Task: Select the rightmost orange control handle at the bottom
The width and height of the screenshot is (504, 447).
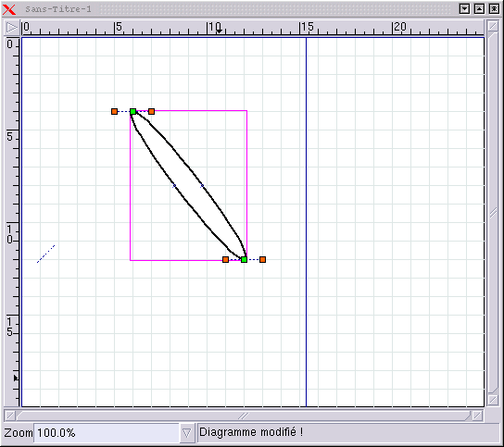Action: (262, 259)
